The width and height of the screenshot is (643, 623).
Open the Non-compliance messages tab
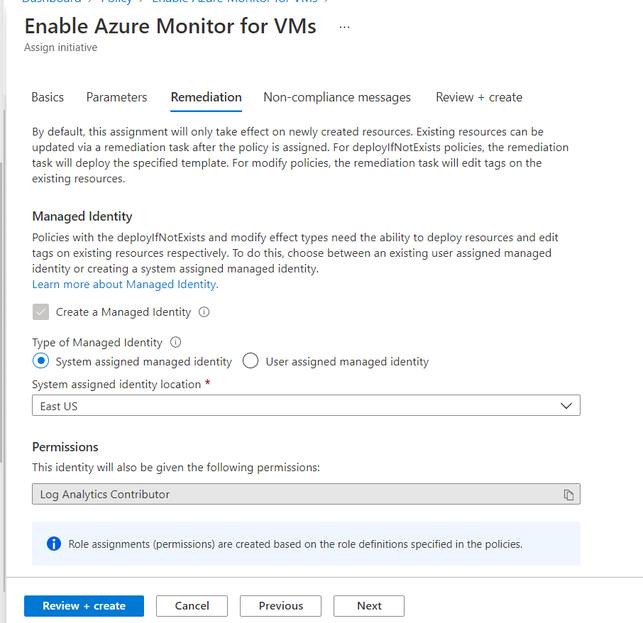click(x=337, y=97)
